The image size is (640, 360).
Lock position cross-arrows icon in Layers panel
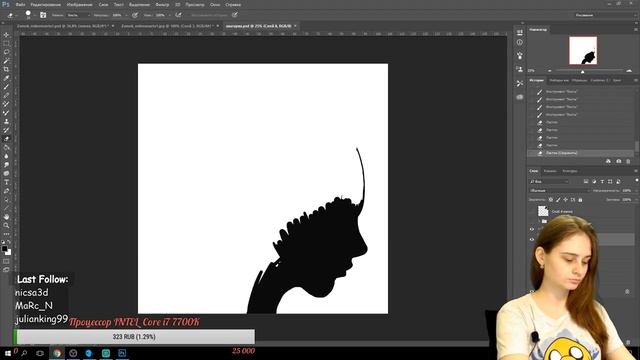pyautogui.click(x=565, y=200)
